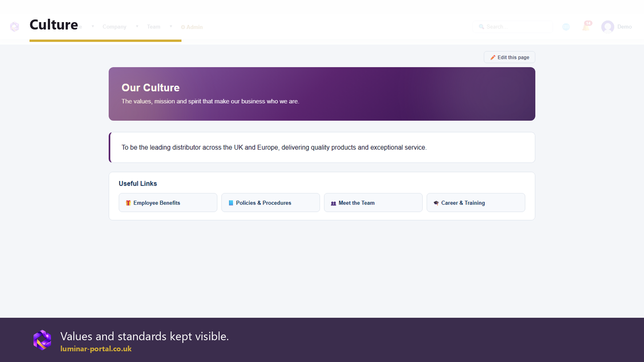Open Career & Training link

(x=476, y=203)
